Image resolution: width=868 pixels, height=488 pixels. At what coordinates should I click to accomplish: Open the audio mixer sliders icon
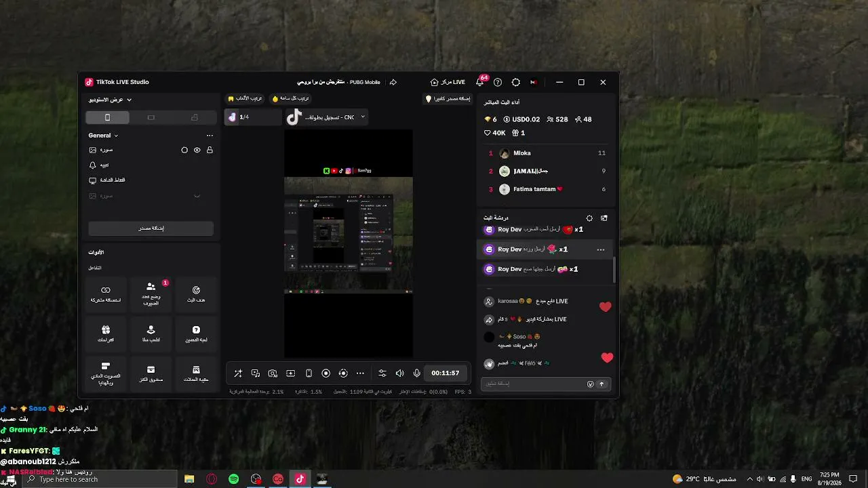382,373
